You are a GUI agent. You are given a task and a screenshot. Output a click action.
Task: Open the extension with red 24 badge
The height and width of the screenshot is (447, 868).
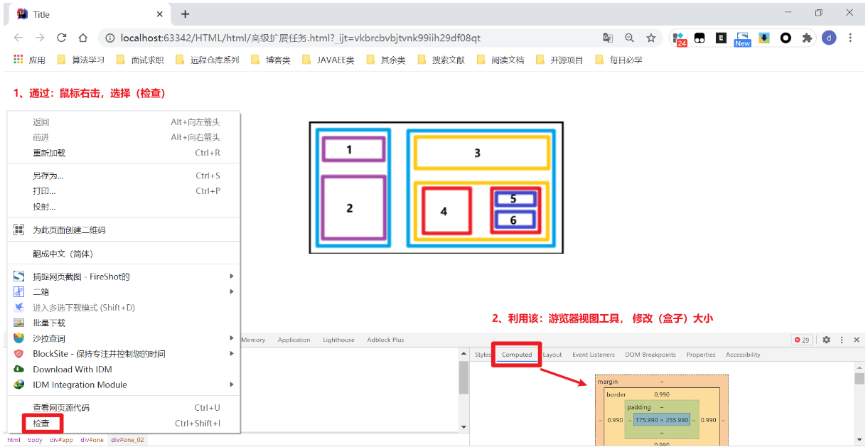[680, 39]
